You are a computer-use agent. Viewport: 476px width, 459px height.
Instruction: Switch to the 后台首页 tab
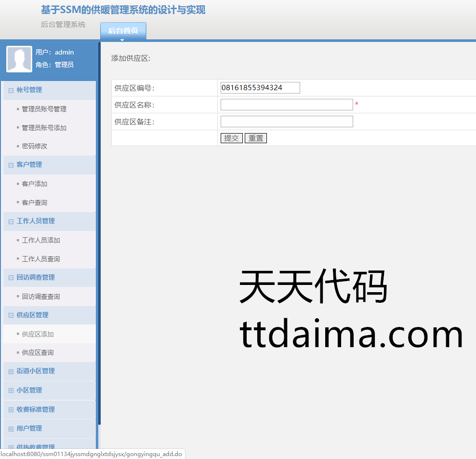coord(123,31)
